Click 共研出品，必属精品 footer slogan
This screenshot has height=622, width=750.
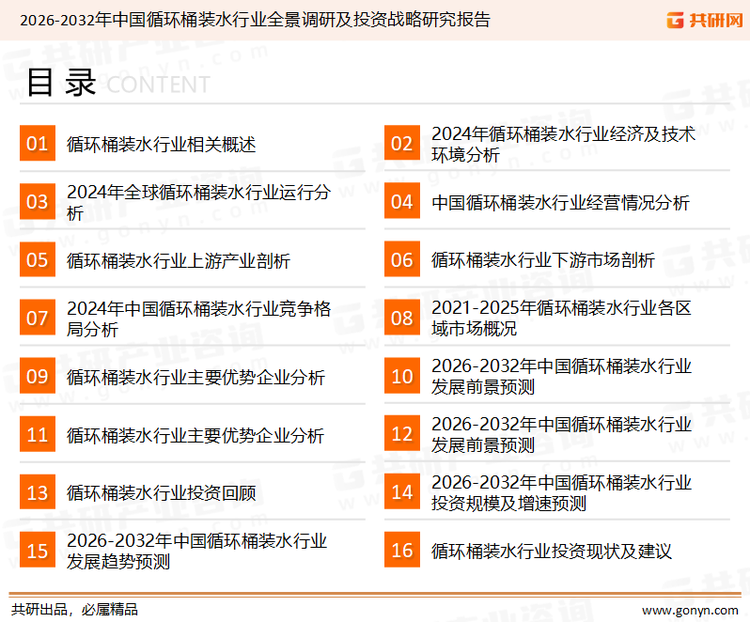[75, 610]
